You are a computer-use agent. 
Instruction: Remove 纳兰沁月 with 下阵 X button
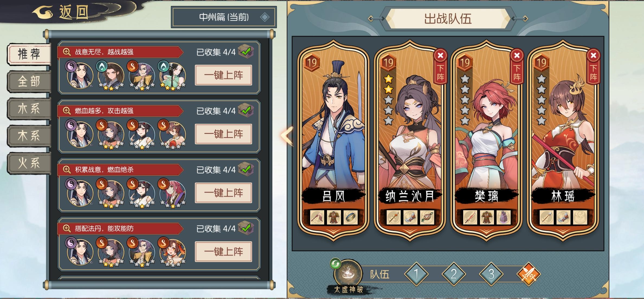(x=440, y=56)
